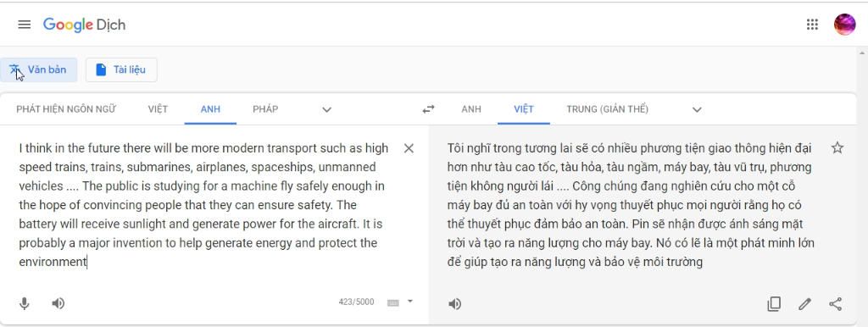This screenshot has width=868, height=327.
Task: Listen to the English source text
Action: (58, 303)
